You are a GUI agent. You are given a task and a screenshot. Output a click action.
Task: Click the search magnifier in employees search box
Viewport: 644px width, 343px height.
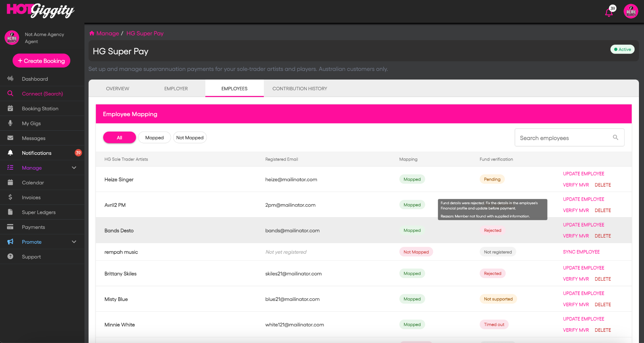point(615,137)
